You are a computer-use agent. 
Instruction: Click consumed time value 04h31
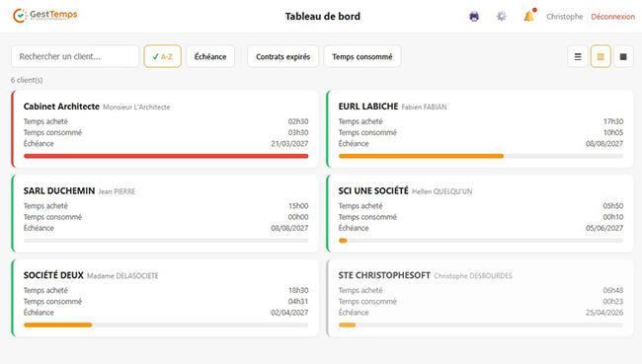pyautogui.click(x=298, y=302)
